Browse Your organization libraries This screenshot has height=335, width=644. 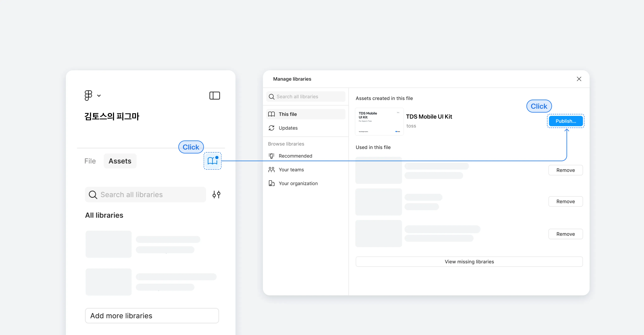tap(298, 184)
